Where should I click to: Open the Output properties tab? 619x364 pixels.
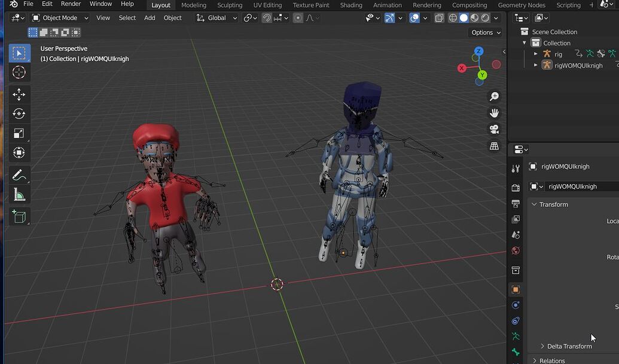pyautogui.click(x=516, y=203)
